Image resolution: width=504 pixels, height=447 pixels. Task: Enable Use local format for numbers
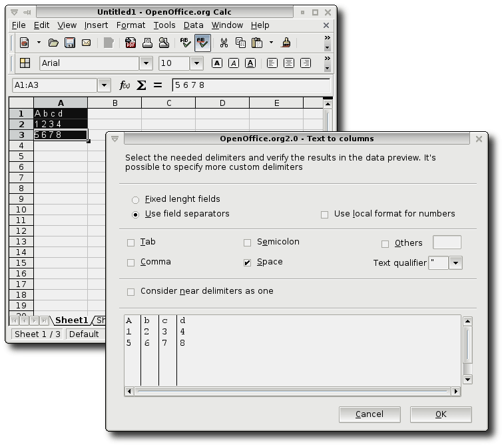pyautogui.click(x=324, y=215)
